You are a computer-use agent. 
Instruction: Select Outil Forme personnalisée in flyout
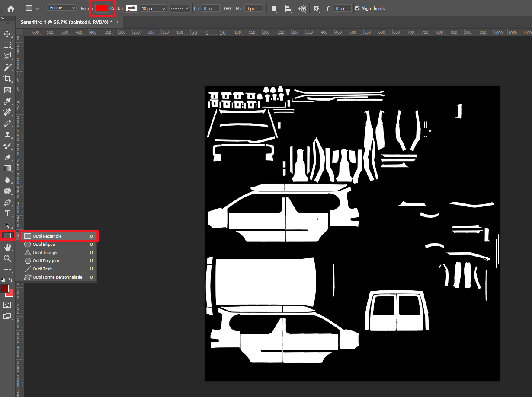(x=57, y=277)
